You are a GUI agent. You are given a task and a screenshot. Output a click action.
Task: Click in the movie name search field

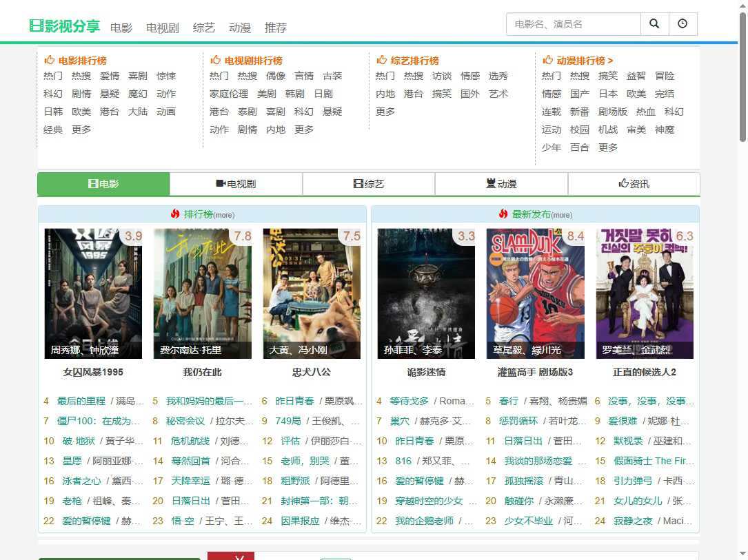tap(573, 24)
